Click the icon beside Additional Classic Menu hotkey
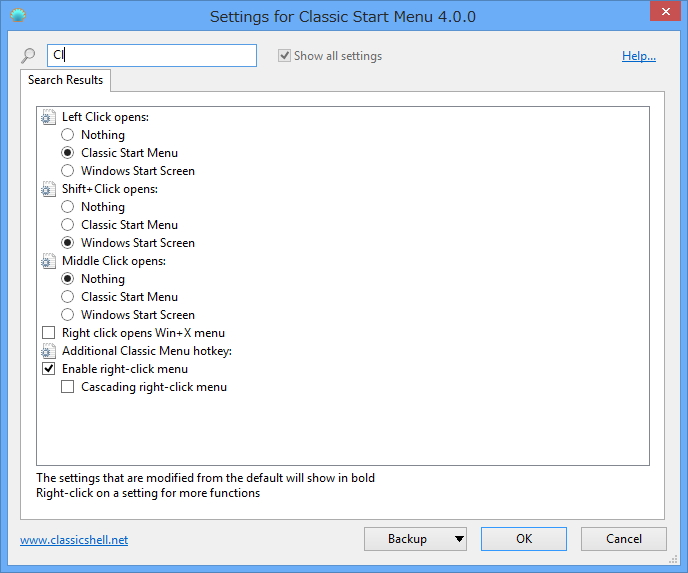This screenshot has height=573, width=688. click(x=48, y=351)
